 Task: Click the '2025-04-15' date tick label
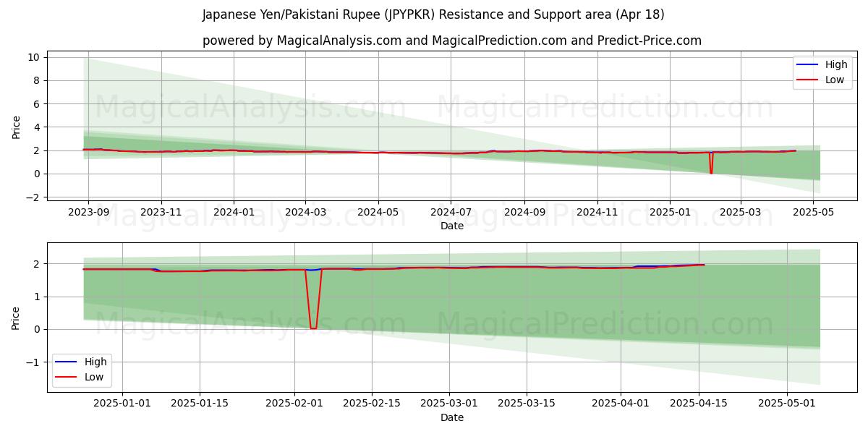[x=700, y=404]
